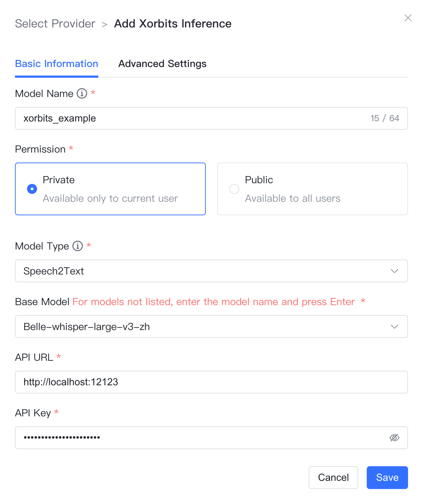Click the API Key password field
Image resolution: width=423 pixels, height=504 pixels.
(x=199, y=438)
